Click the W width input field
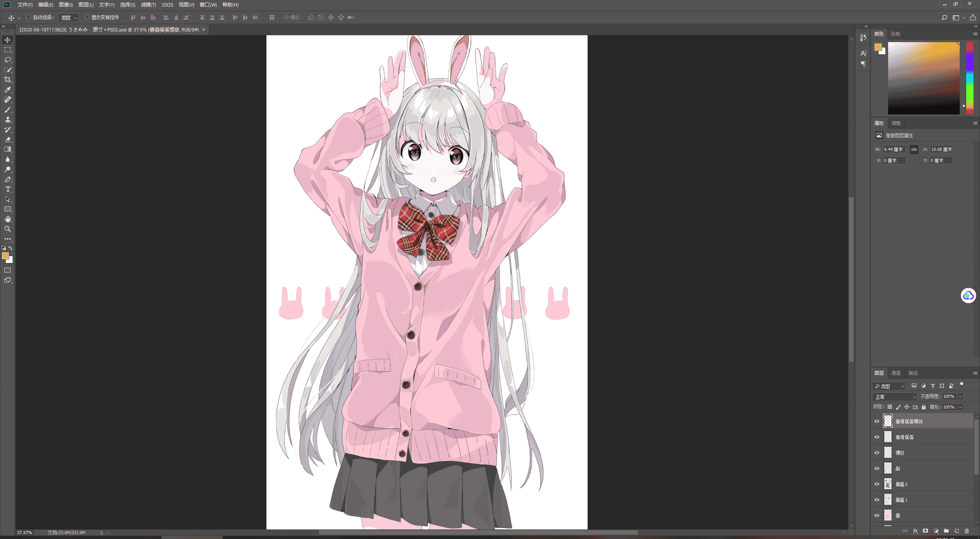 tap(894, 149)
